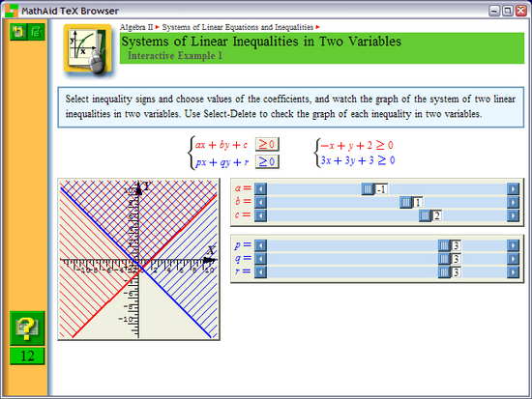Image resolution: width=532 pixels, height=399 pixels.
Task: Toggle the red inequality sign button
Action: 267,144
